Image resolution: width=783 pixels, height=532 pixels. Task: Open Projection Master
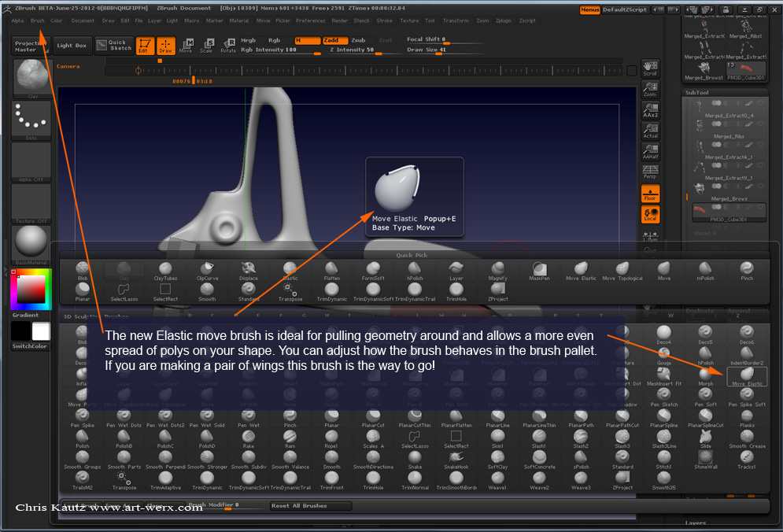point(30,46)
